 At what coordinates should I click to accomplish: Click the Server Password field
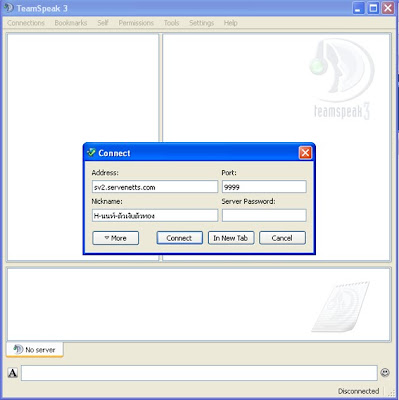click(x=264, y=216)
